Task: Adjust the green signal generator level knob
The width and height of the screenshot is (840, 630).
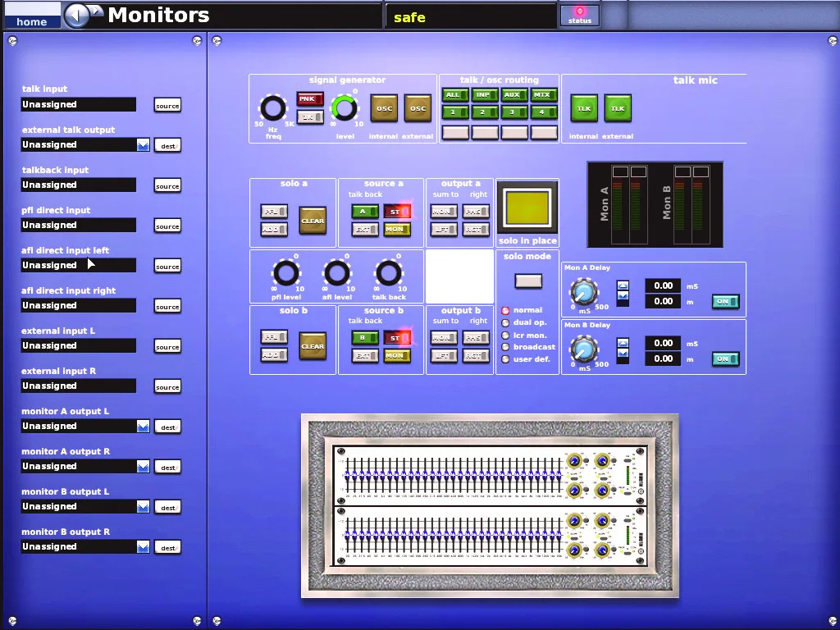Action: [x=344, y=107]
